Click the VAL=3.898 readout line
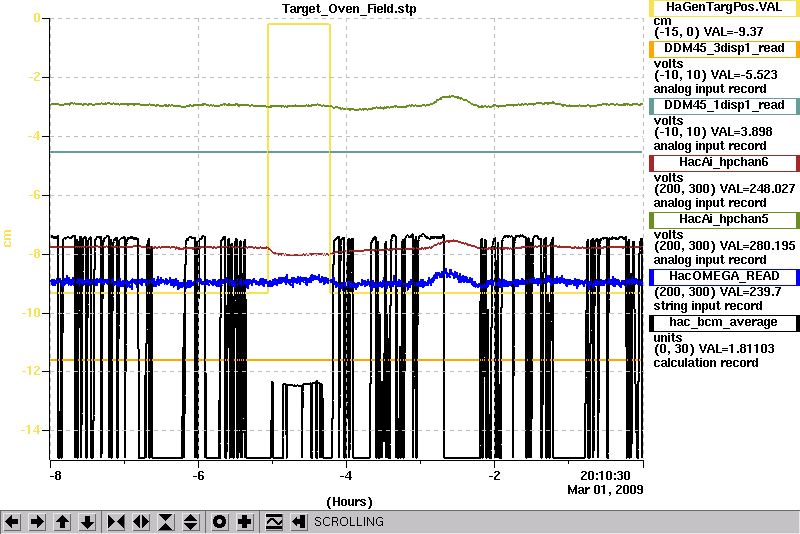 (x=713, y=132)
